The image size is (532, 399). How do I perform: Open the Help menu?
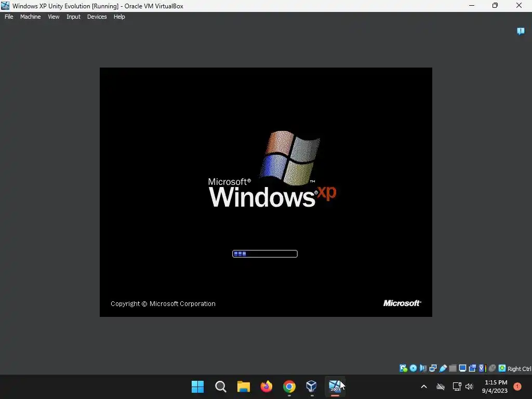(119, 17)
